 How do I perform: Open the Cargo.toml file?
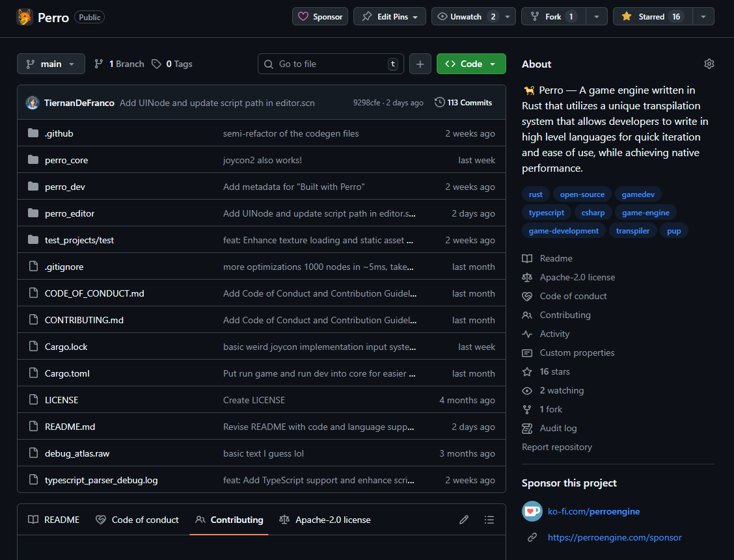[x=67, y=373]
